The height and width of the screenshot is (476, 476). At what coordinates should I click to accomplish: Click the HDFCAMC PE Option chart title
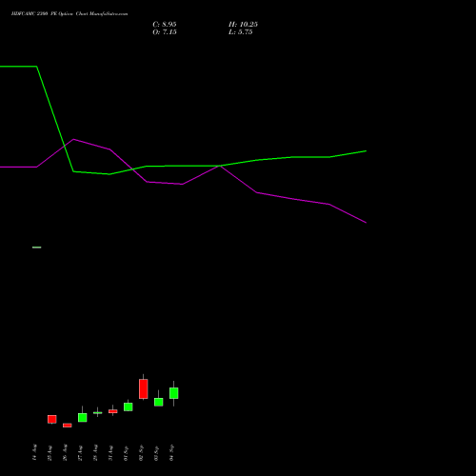69,14
